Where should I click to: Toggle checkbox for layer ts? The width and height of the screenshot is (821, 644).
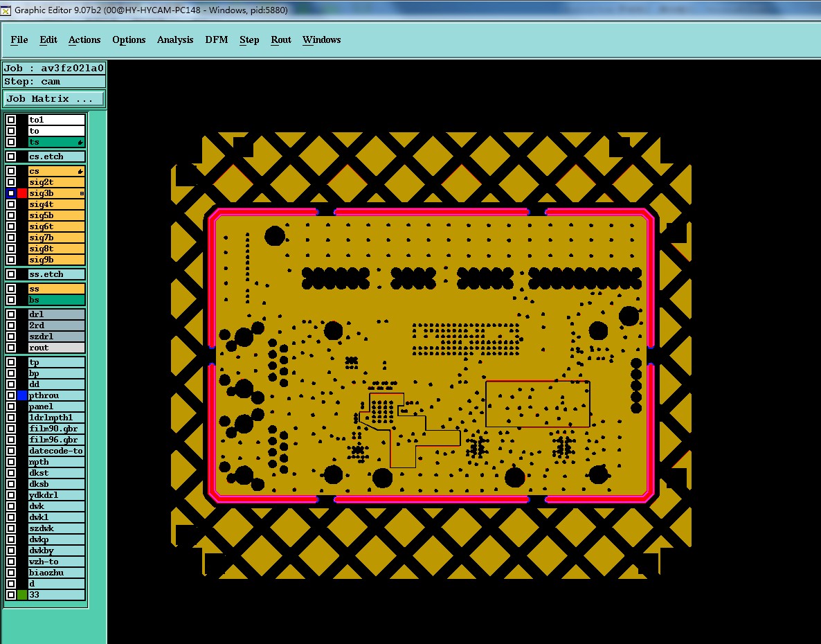(11, 142)
